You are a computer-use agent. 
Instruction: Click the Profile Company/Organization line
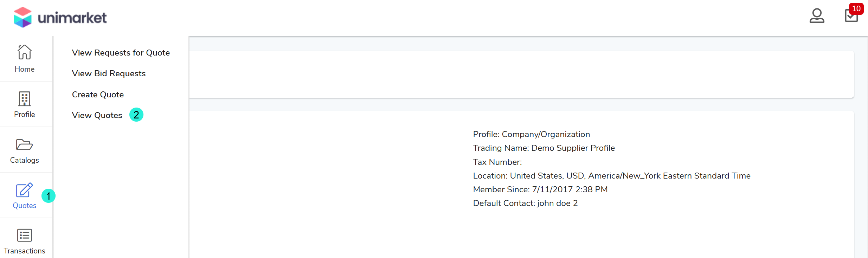point(531,134)
